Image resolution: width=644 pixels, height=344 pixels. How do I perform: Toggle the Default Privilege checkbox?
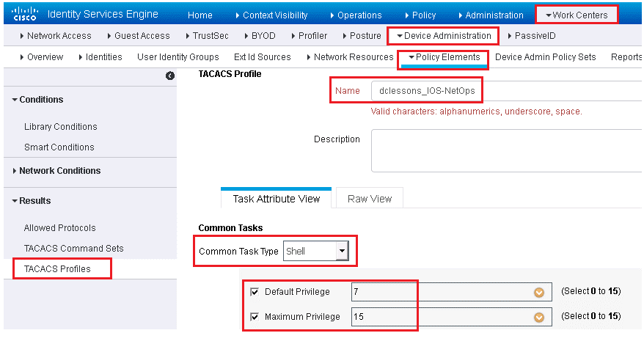click(255, 292)
